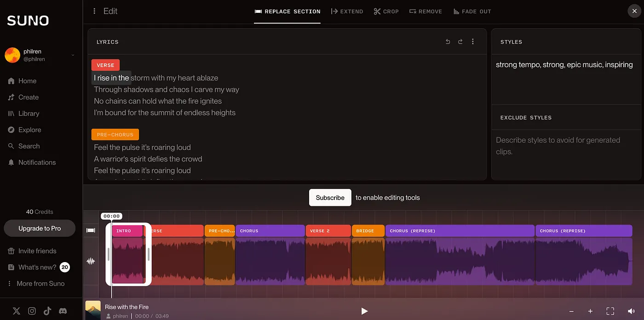The width and height of the screenshot is (644, 320).
Task: Open the Lyrics panel three-dot menu
Action: coord(472,42)
